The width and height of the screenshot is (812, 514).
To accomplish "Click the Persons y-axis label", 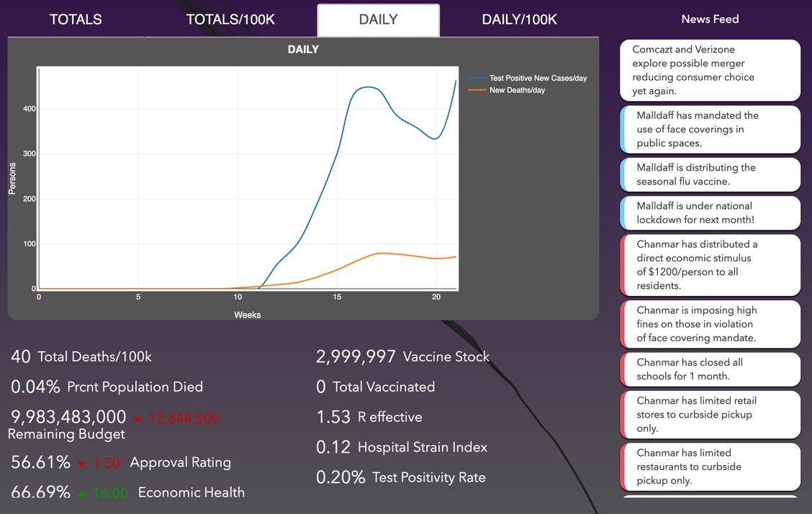I will pos(12,179).
